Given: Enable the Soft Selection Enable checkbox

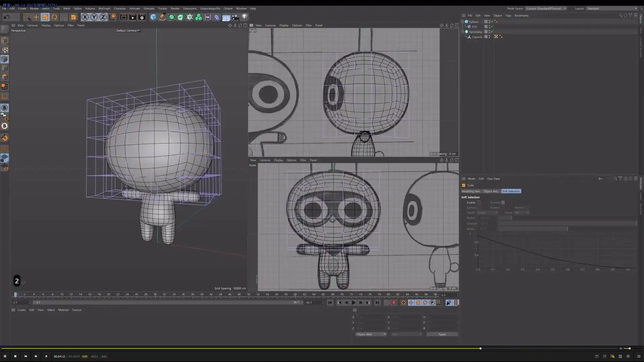Looking at the screenshot, I should tap(479, 202).
